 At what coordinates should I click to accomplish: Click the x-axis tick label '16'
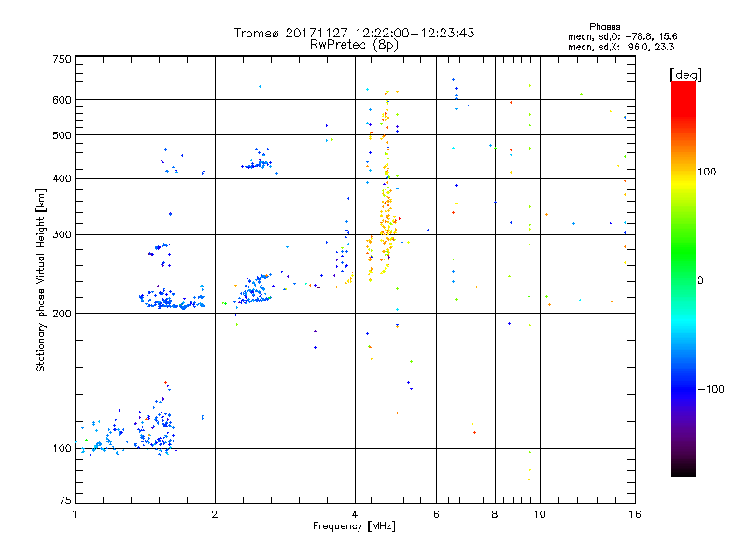coord(635,514)
